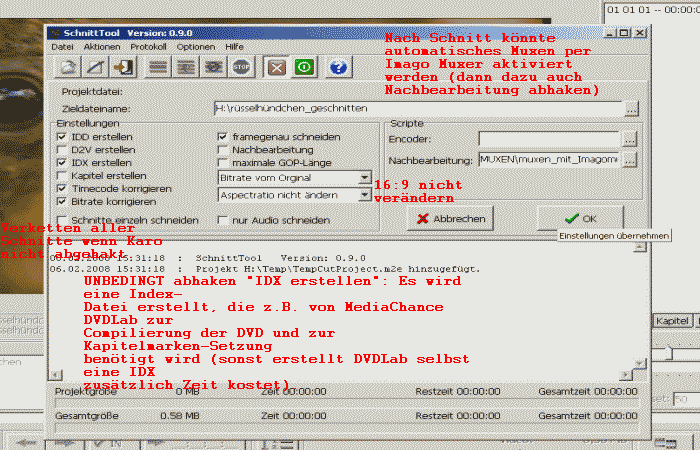Image resolution: width=700 pixels, height=450 pixels.
Task: Check the Nachbearbeitung checkbox
Action: 222,149
